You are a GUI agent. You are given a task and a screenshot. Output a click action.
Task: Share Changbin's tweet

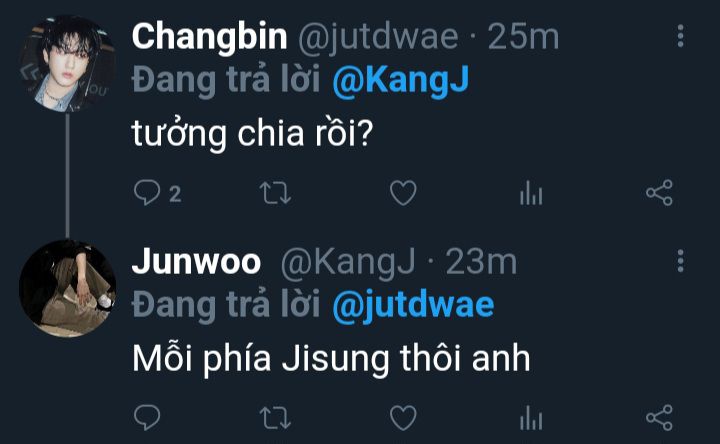[x=659, y=192]
